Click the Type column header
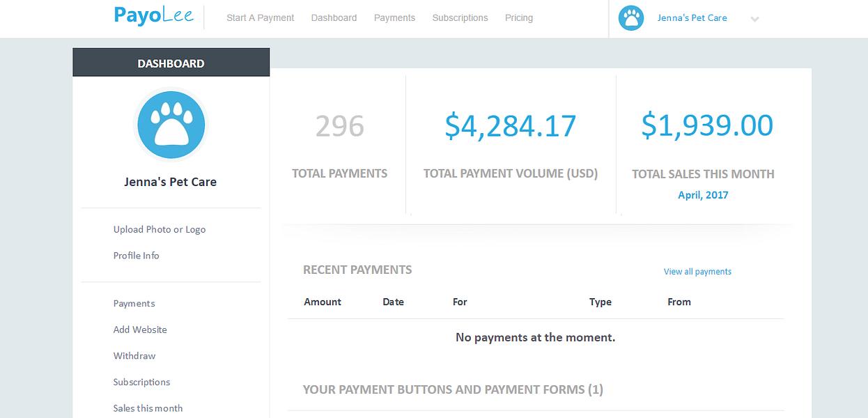Screen dimensions: 868x418 click(x=600, y=302)
